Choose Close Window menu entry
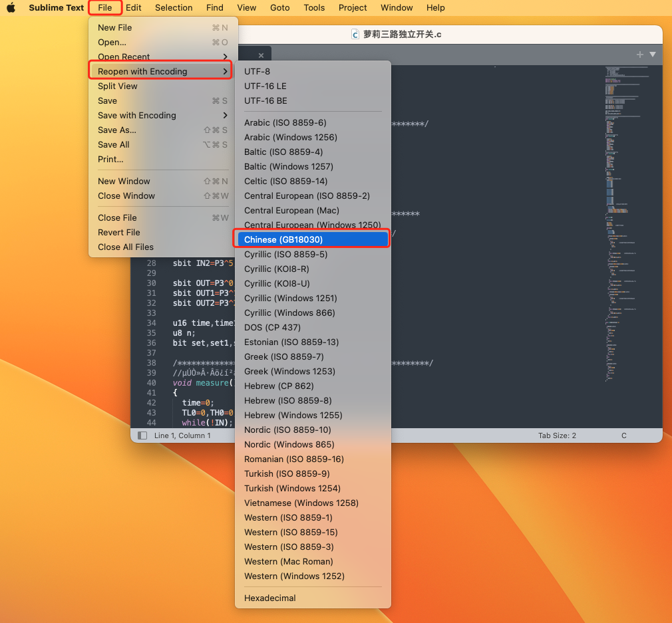The height and width of the screenshot is (623, 672). [163, 195]
